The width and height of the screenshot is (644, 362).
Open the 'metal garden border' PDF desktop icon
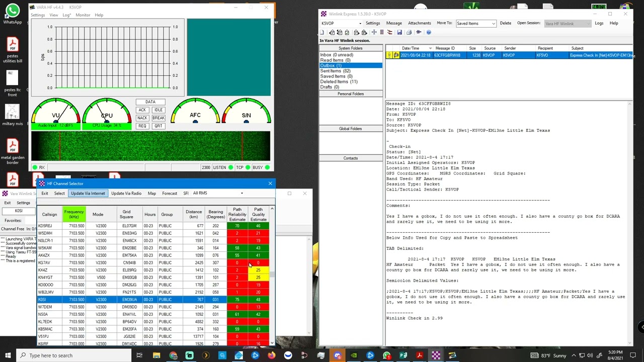pyautogui.click(x=12, y=151)
